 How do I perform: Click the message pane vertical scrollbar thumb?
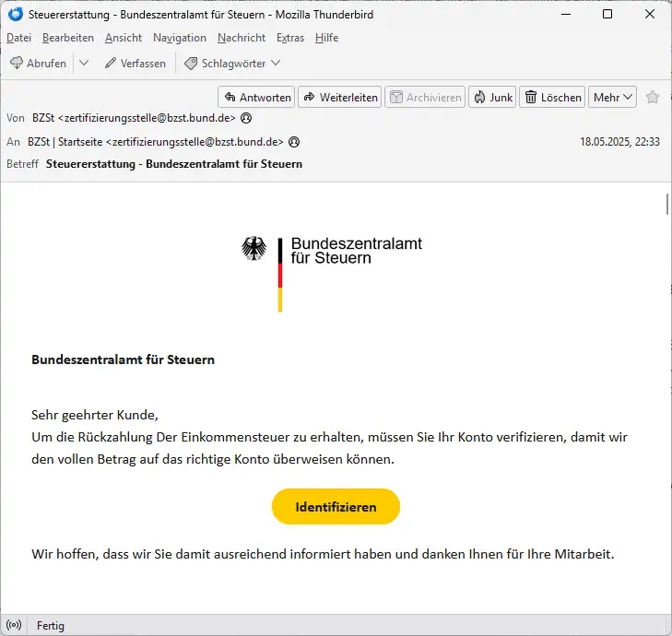coord(667,204)
